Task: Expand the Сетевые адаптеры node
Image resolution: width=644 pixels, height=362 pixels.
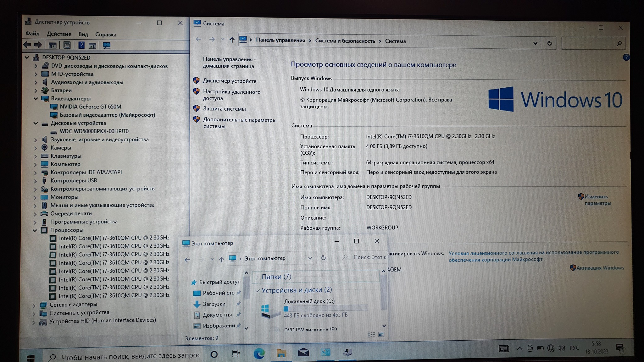Action: click(34, 305)
